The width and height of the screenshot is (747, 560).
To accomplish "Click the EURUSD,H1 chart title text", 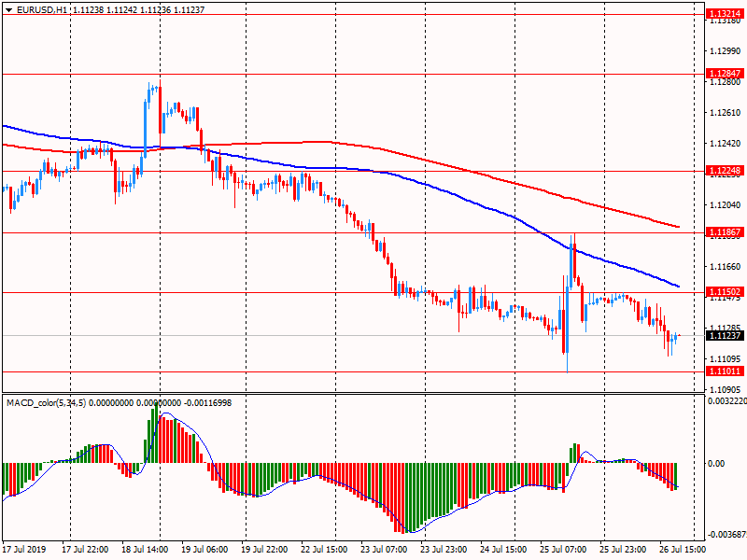I will coord(42,9).
